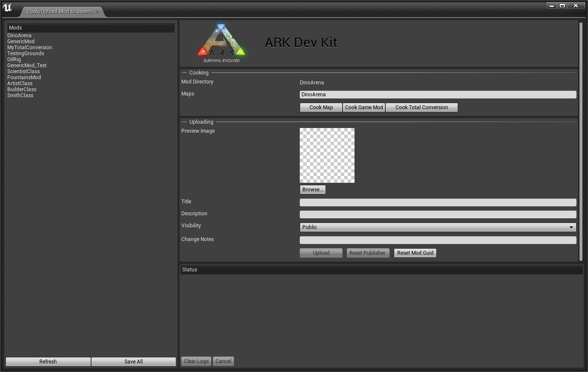Maximize the Dev Kit window
The width and height of the screenshot is (588, 372).
pos(562,6)
